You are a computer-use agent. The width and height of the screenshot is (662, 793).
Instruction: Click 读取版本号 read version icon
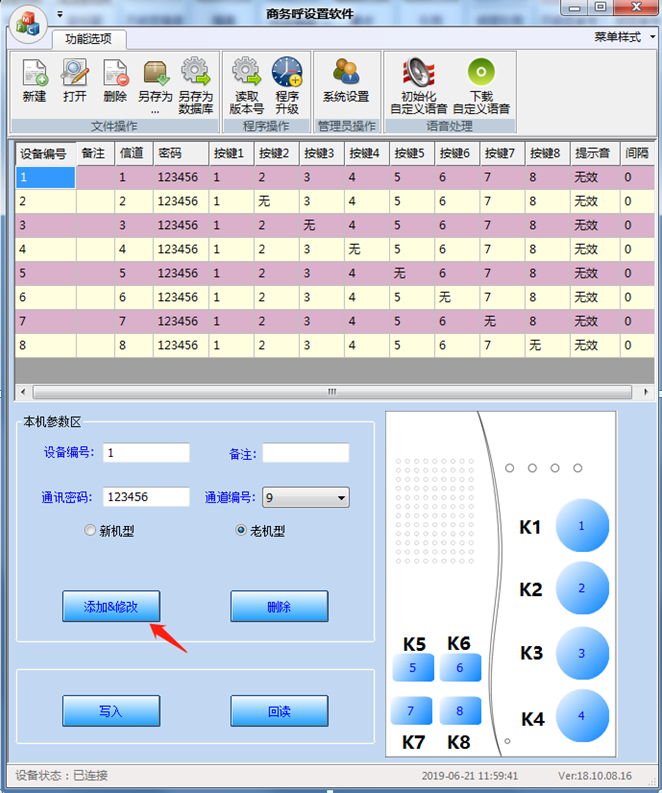pos(246,81)
